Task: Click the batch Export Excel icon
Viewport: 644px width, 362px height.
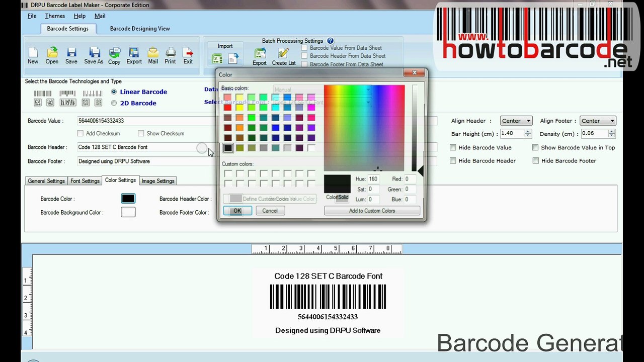Action: point(260,56)
